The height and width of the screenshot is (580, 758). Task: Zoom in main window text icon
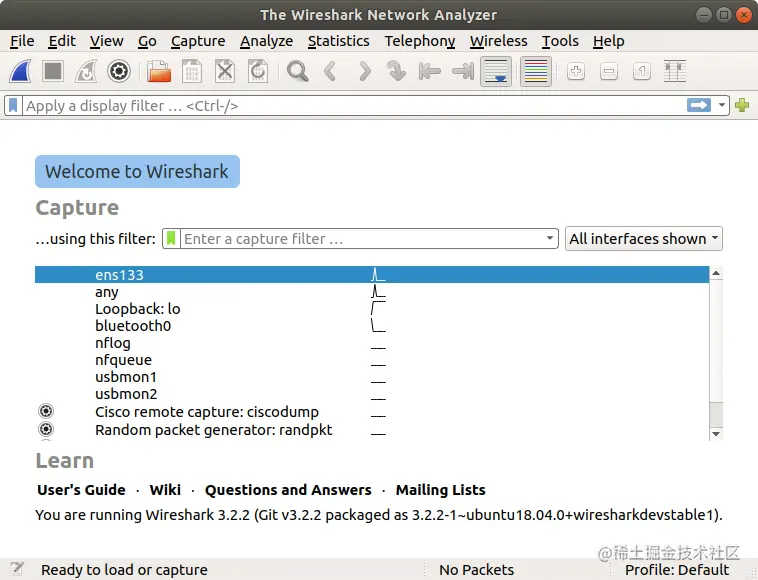576,72
